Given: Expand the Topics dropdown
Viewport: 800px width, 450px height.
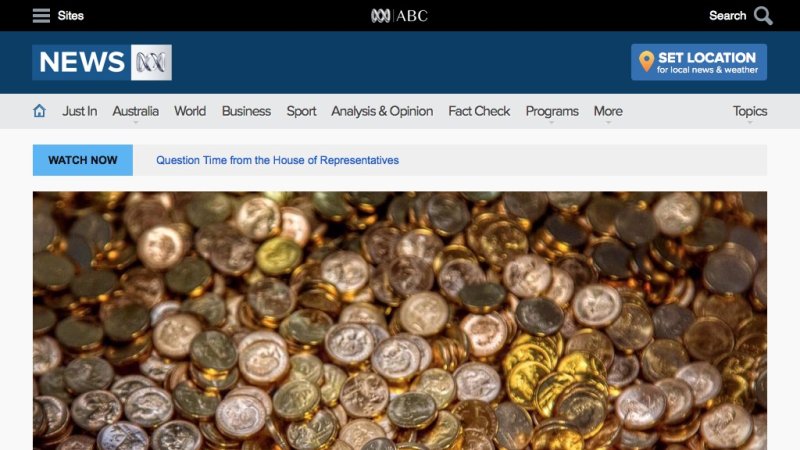Looking at the screenshot, I should 750,111.
